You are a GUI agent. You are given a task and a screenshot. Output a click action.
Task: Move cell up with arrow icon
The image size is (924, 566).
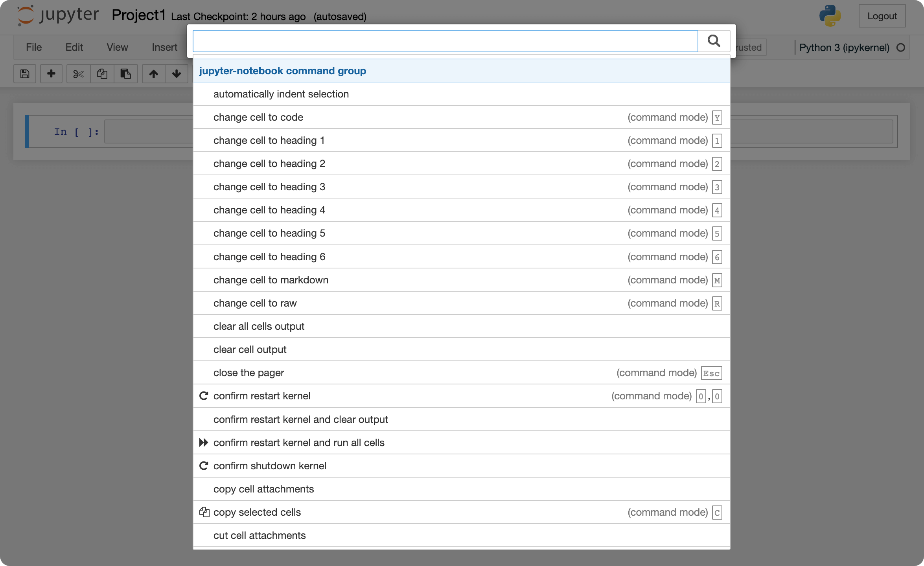[x=154, y=74]
